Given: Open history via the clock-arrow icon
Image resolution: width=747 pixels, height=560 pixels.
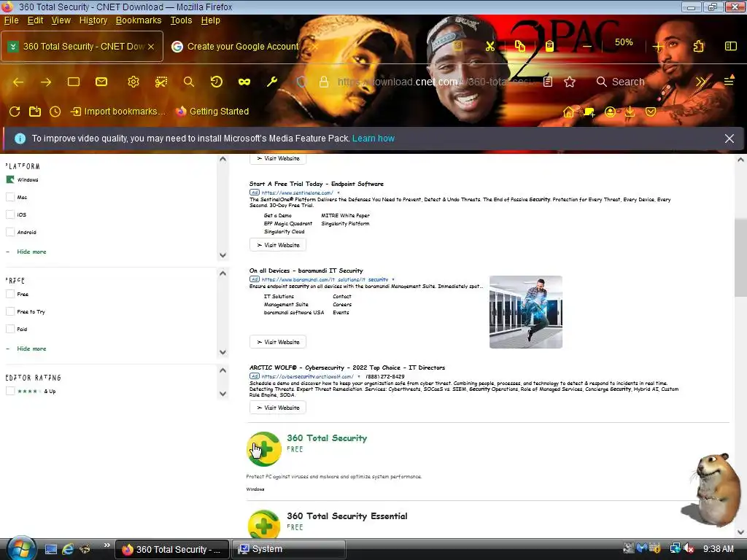Looking at the screenshot, I should [x=216, y=82].
